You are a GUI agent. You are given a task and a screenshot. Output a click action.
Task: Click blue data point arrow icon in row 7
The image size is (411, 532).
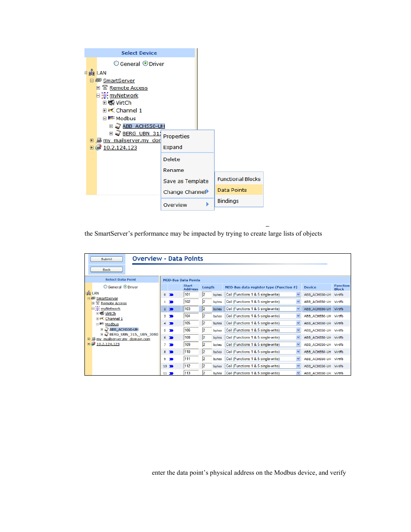point(171,345)
